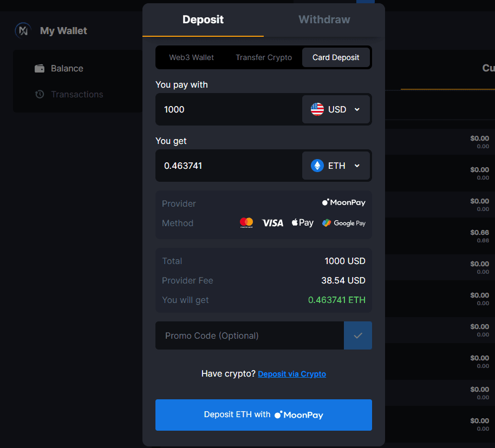
Task: Select the Card Deposit payment option
Action: tap(336, 57)
